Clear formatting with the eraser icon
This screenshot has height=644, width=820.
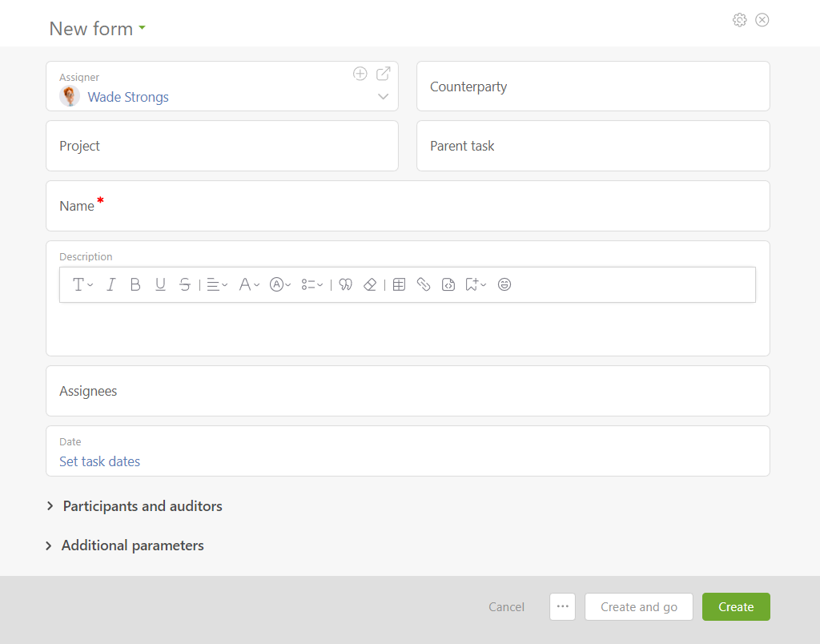370,284
